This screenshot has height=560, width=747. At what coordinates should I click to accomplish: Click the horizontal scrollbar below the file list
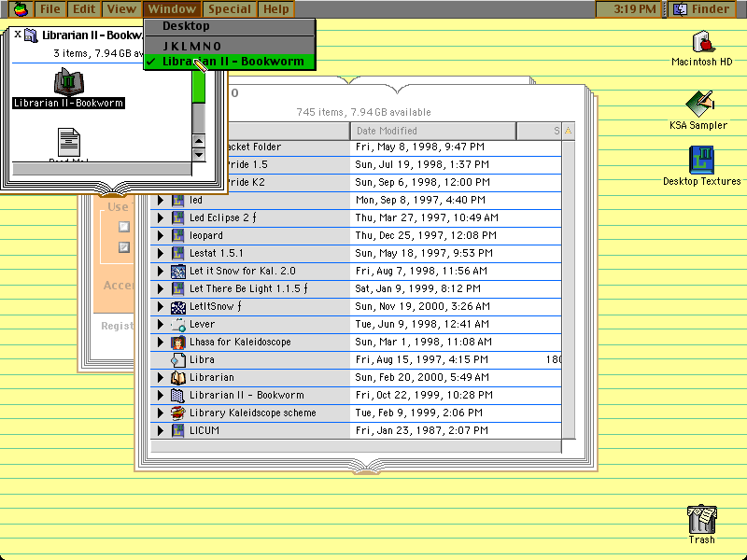click(x=356, y=446)
